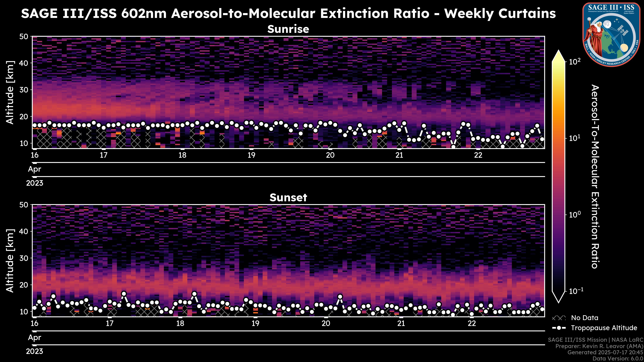This screenshot has height=362, width=644.
Task: Click the 2023 year label below Sunset
Action: click(x=35, y=351)
